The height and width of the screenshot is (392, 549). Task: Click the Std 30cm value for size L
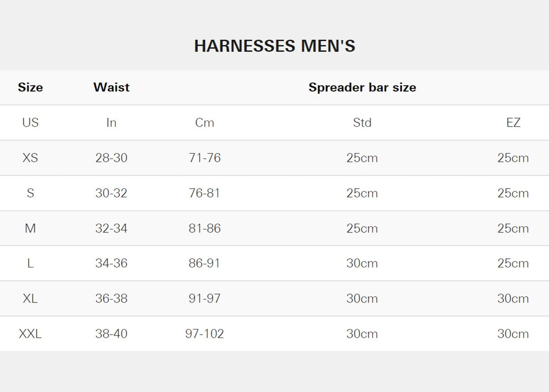coord(362,263)
